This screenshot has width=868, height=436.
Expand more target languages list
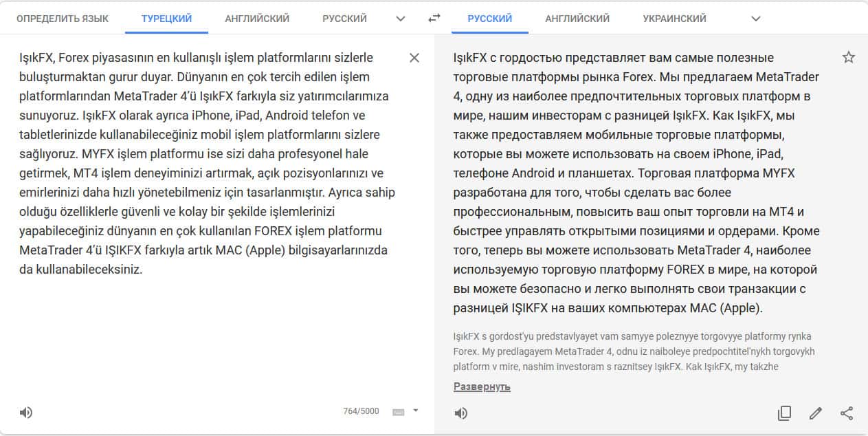click(x=756, y=19)
